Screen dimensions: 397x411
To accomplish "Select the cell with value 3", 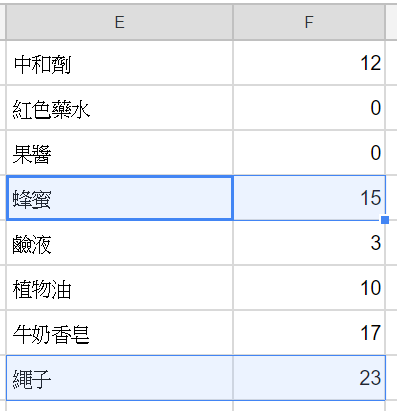I will (x=309, y=243).
